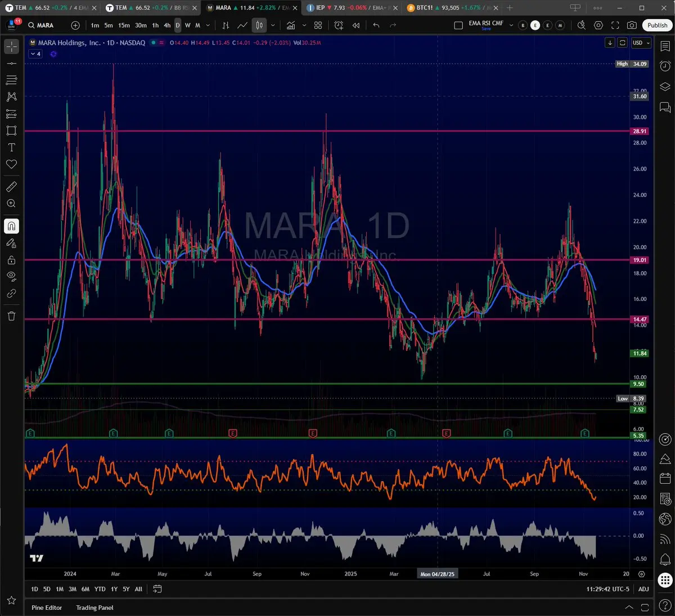675x616 pixels.
Task: Open the forecasting and measurement tools
Action: pos(11,114)
